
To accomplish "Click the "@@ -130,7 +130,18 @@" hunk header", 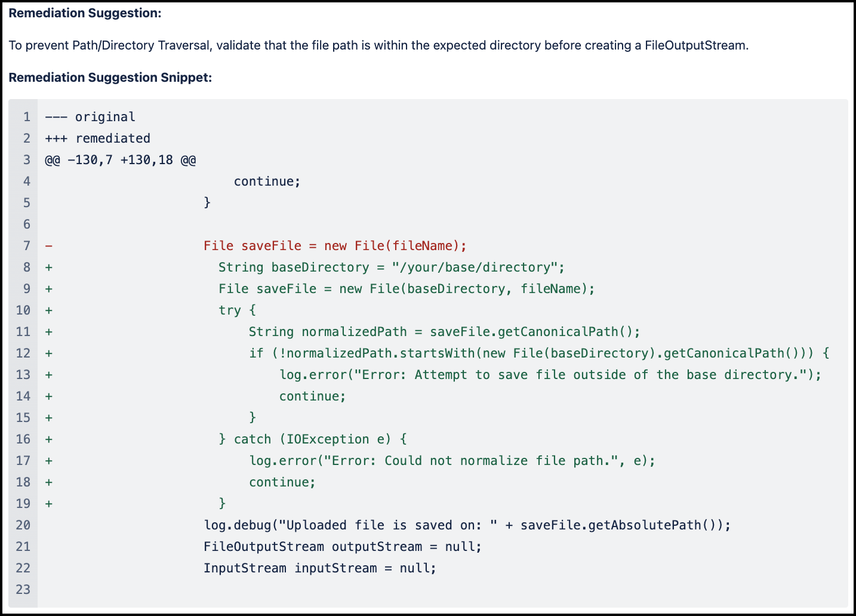I will [121, 160].
